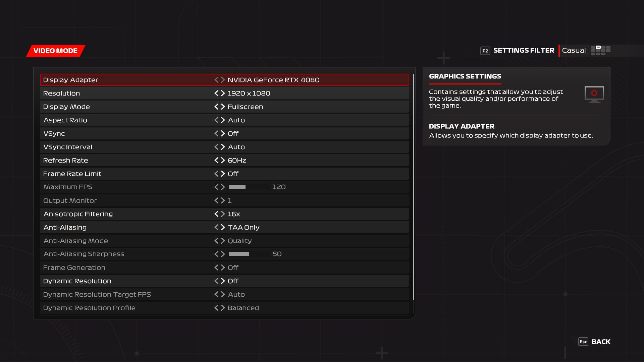Click the Video Mode header tab
The width and height of the screenshot is (644, 362).
pos(56,51)
